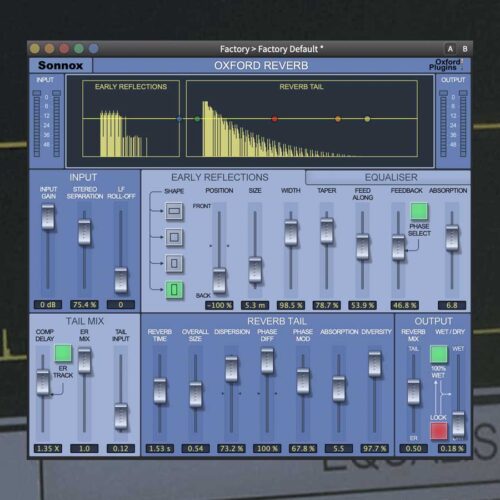This screenshot has height=500, width=500.
Task: Click the Oxford Plugins logo
Action: (x=446, y=65)
